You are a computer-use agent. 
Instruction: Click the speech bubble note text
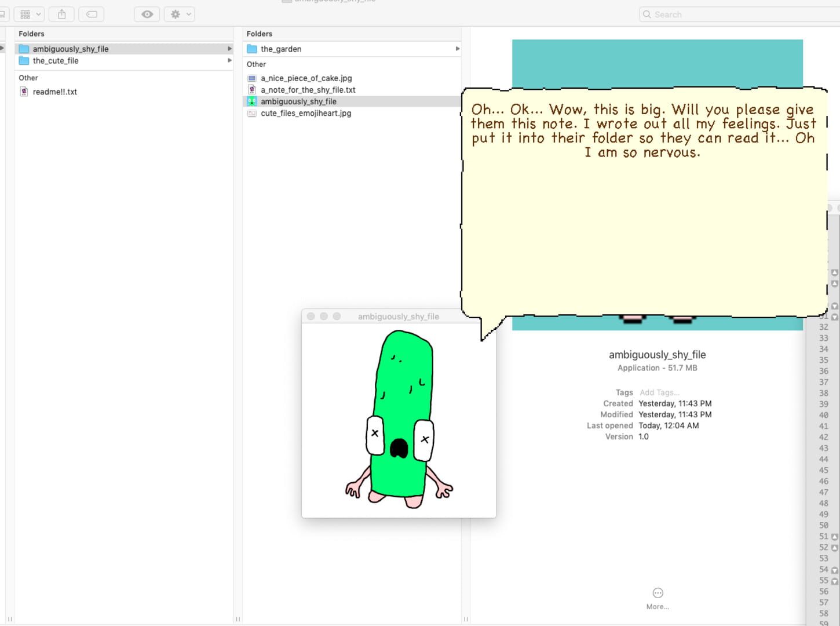(643, 131)
